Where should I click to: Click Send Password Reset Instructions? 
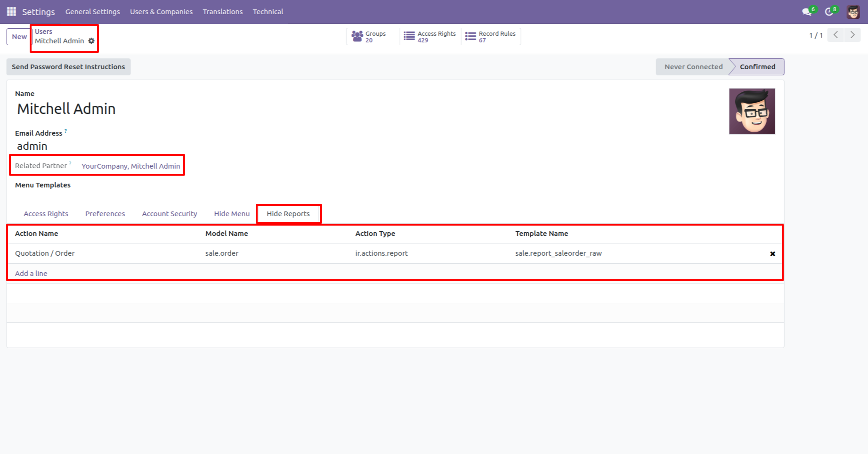pyautogui.click(x=68, y=66)
